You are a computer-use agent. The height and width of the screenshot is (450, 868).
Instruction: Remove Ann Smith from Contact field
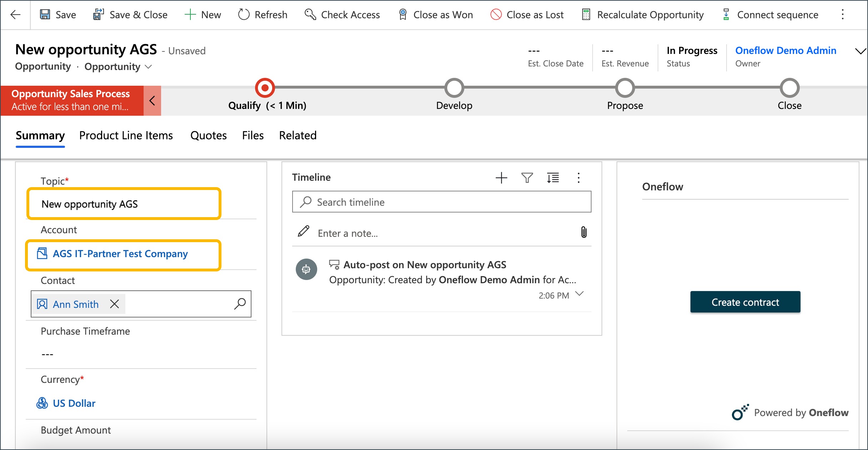coord(114,304)
